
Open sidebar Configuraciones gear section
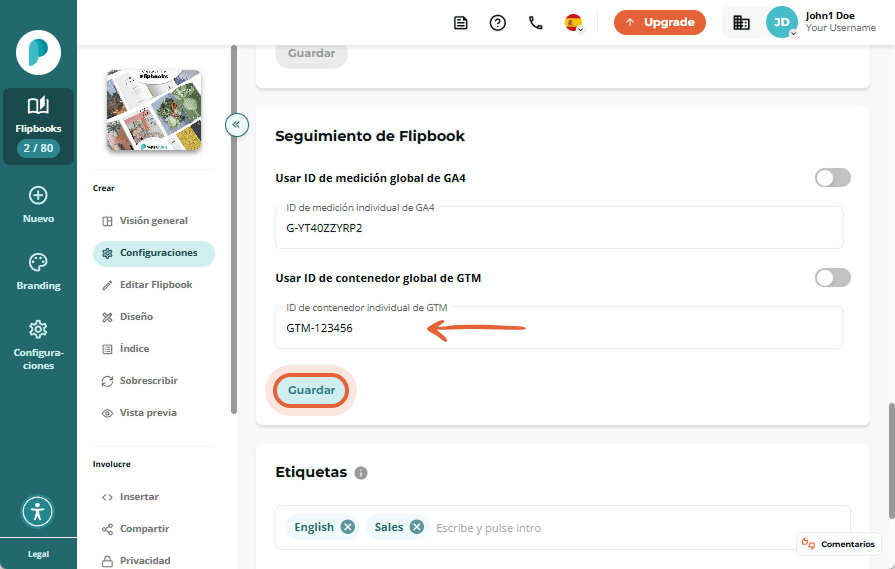tap(38, 345)
